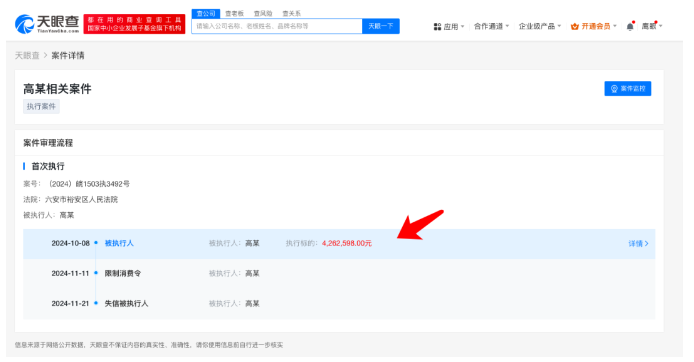This screenshot has height=362, width=694.
Task: Click timeline dot for 2024-11-11
Action: pyautogui.click(x=96, y=273)
